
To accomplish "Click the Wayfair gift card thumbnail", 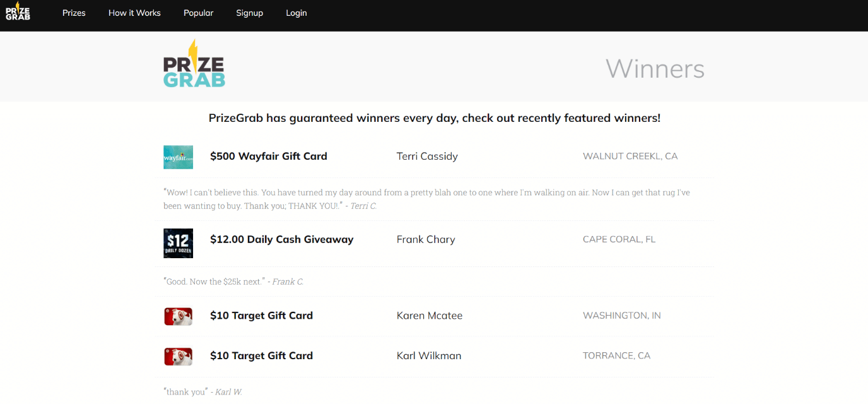I will (178, 157).
